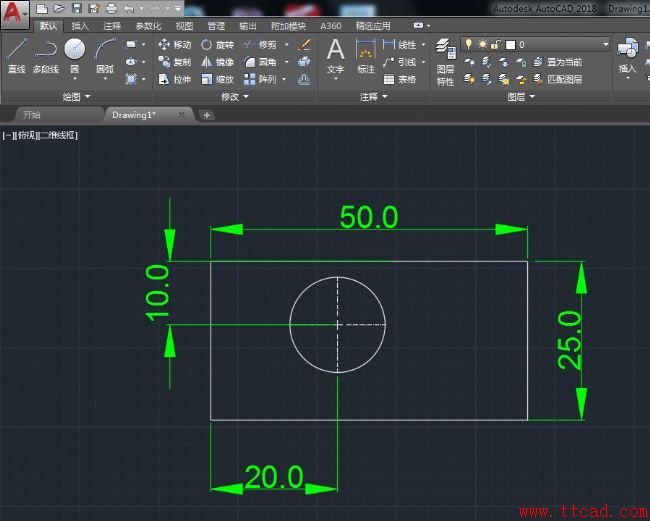
Task: Click the Rectangle draw icon
Action: pos(131,44)
